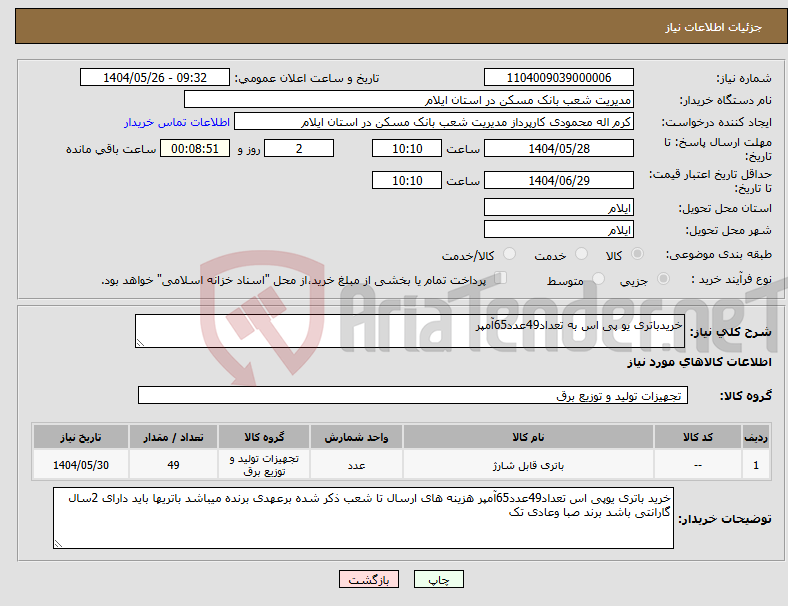The image size is (788, 606).
Task: Click the تاریخ نیاز column header
Action: (x=80, y=437)
